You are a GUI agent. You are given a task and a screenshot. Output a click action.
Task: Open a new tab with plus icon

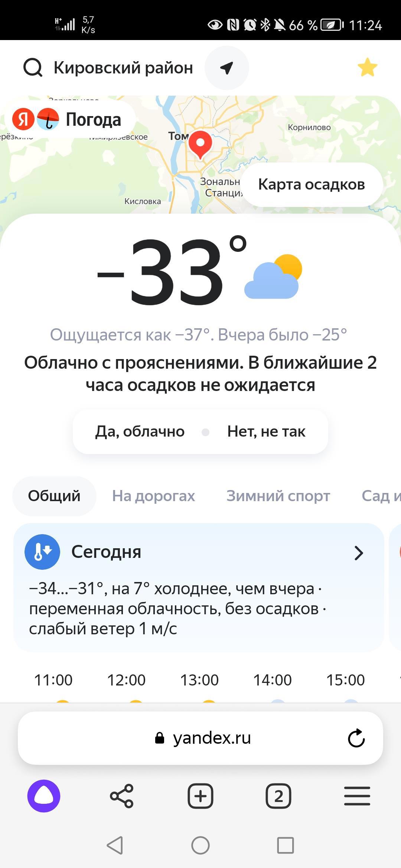pyautogui.click(x=200, y=796)
